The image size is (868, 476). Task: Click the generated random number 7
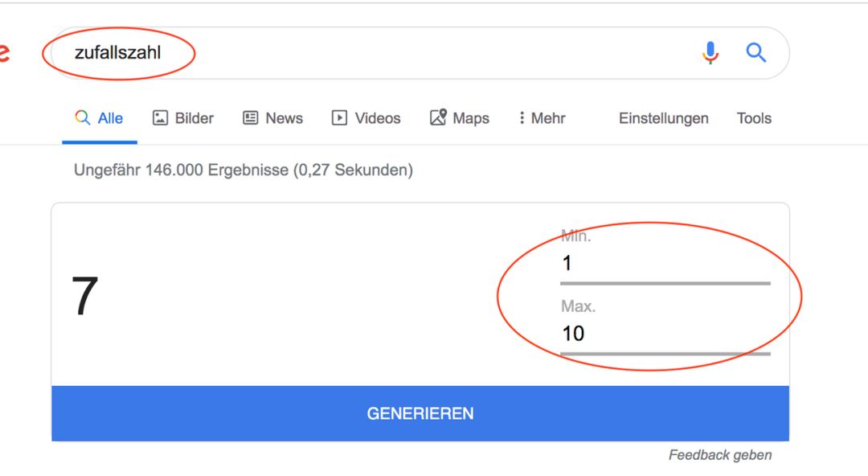tap(84, 297)
